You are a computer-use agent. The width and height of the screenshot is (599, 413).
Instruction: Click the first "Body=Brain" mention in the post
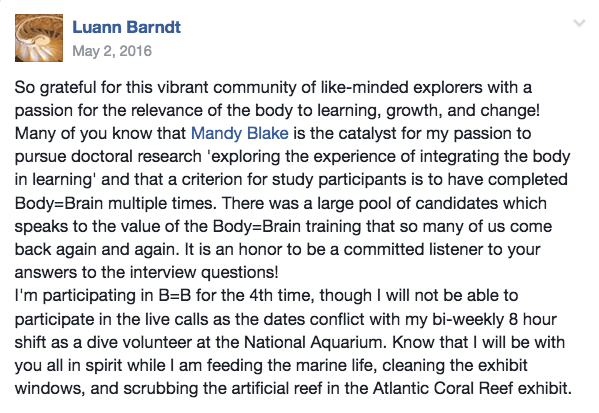point(59,203)
